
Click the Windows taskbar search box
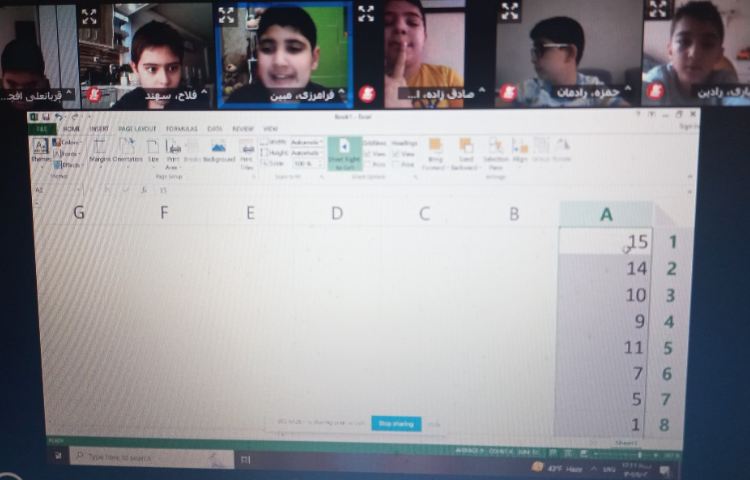click(x=152, y=458)
